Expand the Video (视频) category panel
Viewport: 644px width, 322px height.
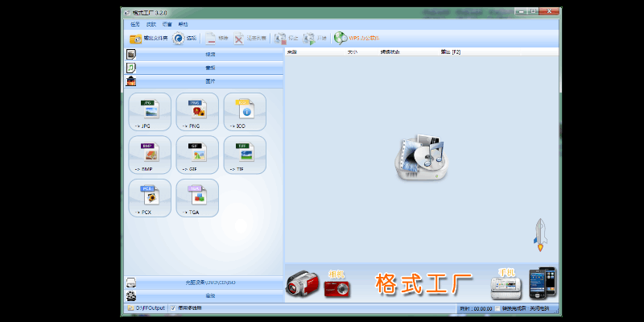coord(209,54)
